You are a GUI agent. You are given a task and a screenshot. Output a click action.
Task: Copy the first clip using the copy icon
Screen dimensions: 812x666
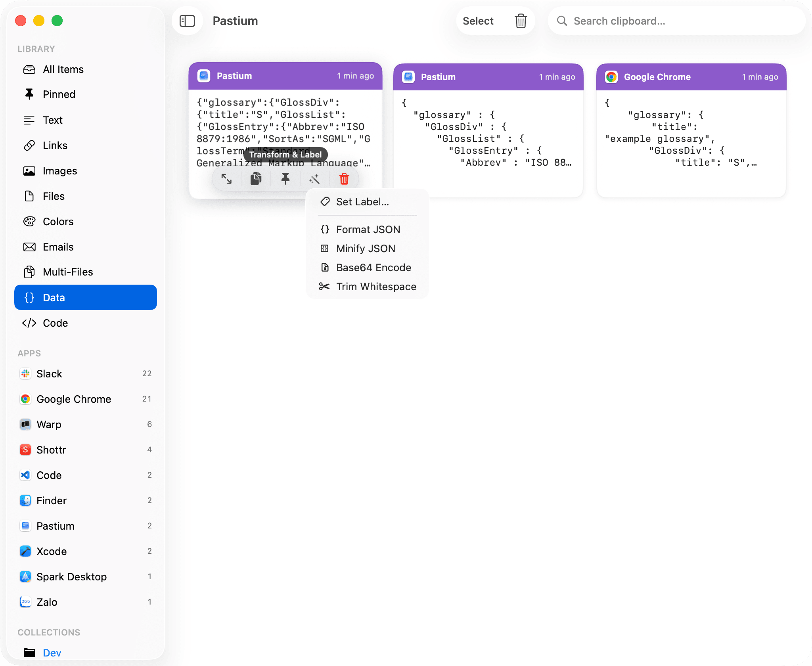click(x=256, y=179)
